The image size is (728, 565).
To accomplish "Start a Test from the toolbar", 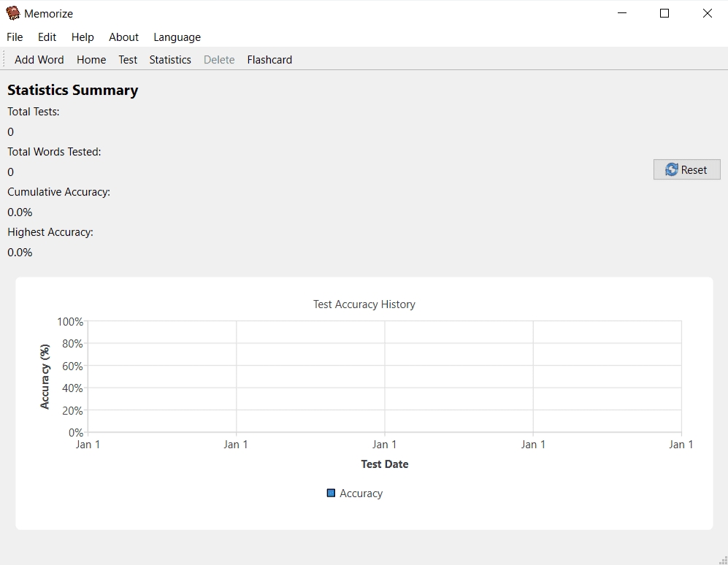I will click(x=128, y=60).
